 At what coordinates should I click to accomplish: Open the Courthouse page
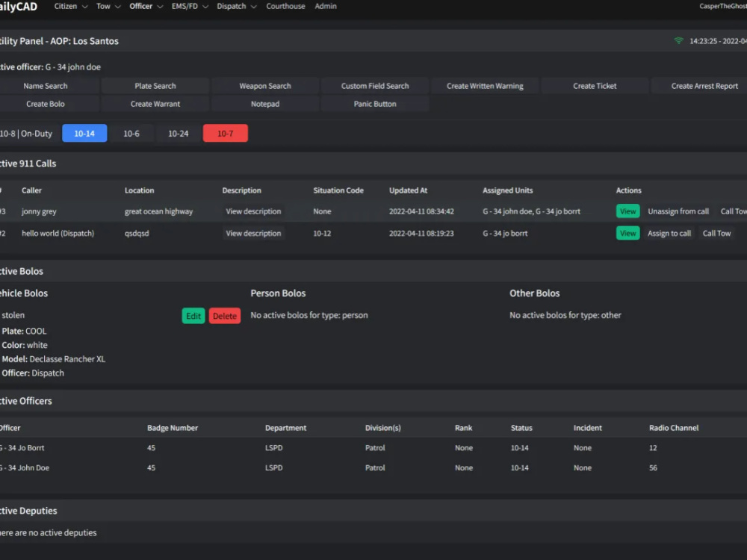(x=285, y=6)
